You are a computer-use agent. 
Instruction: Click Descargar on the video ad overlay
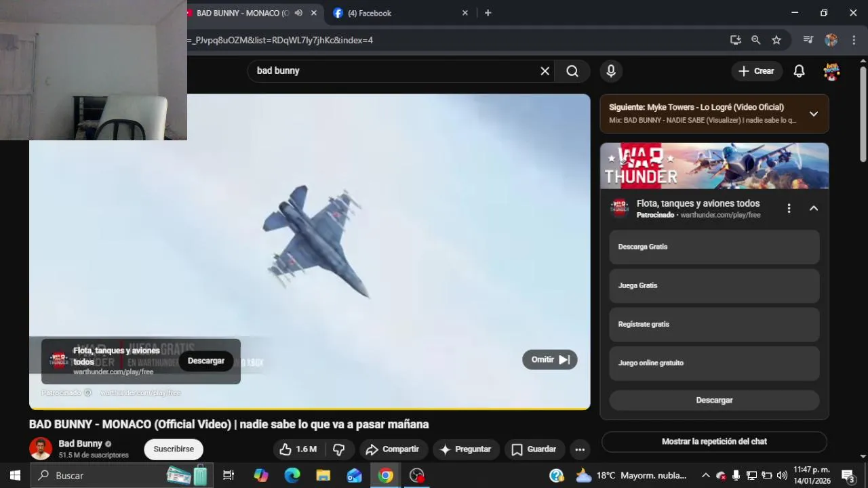click(x=205, y=361)
